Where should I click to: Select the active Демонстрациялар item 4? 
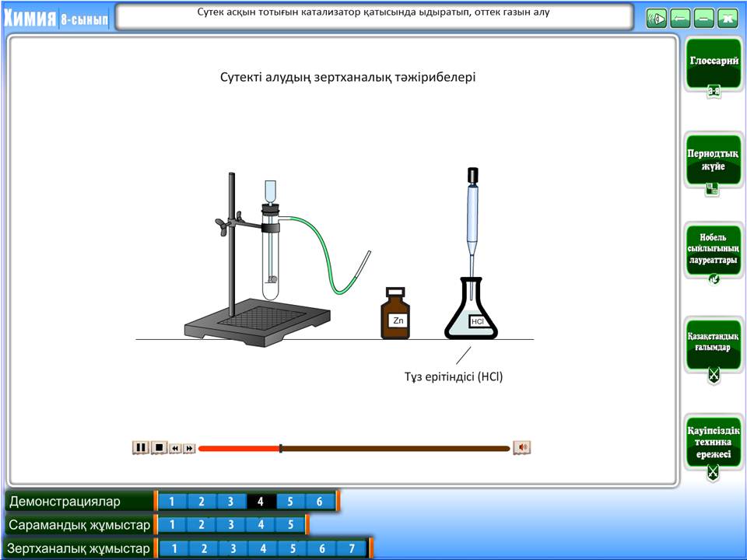261,502
